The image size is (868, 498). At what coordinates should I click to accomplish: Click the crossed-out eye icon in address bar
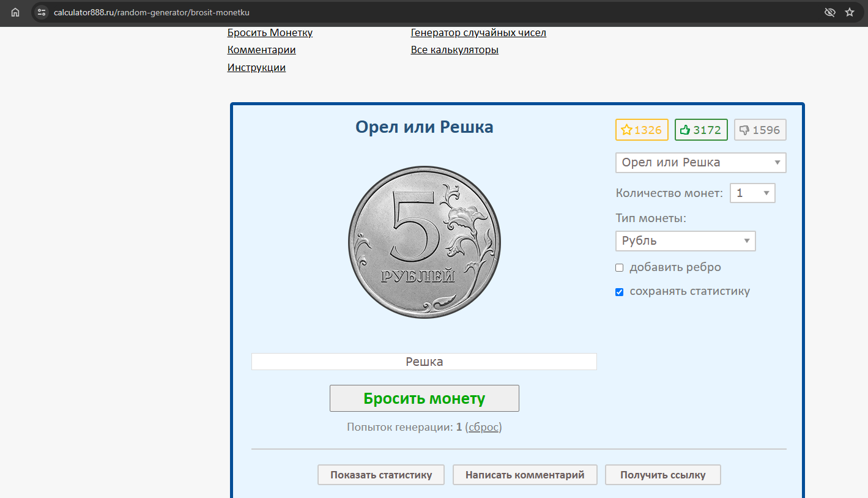click(829, 12)
